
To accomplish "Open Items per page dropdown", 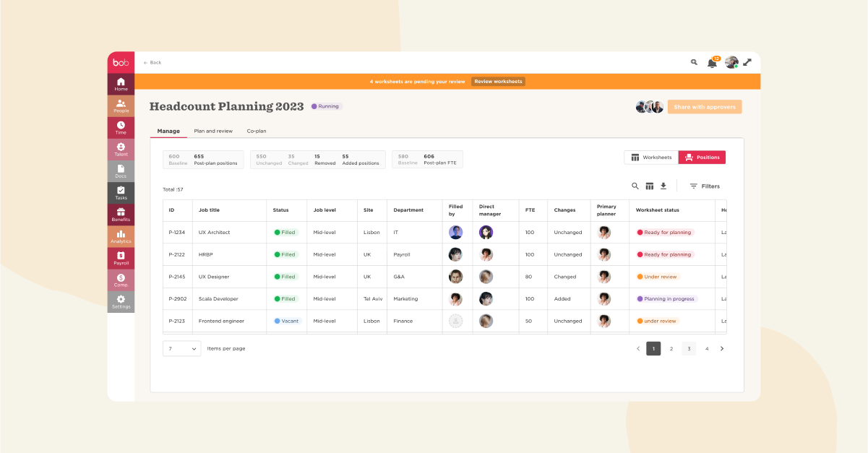I will 181,348.
